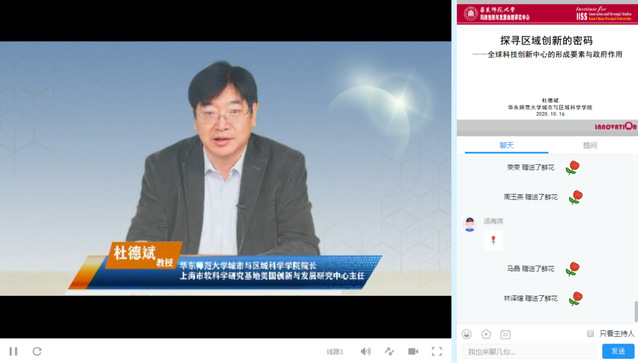
Task: Open the 线路1 line selector
Action: [335, 352]
